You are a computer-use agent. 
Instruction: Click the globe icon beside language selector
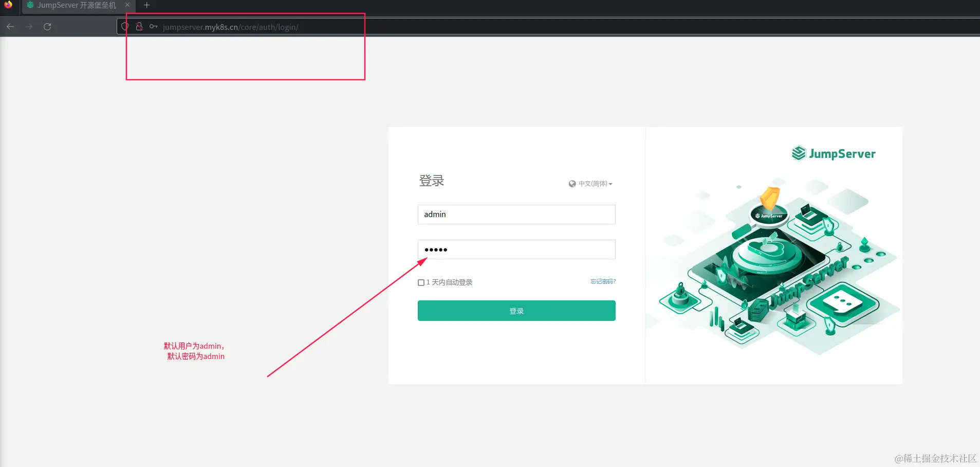tap(572, 184)
